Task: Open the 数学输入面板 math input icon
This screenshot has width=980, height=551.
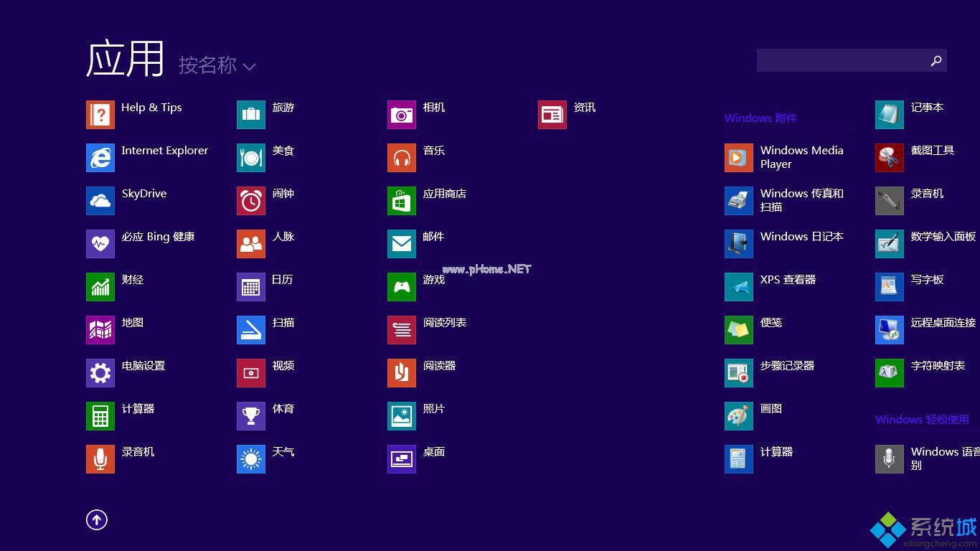Action: [x=890, y=244]
